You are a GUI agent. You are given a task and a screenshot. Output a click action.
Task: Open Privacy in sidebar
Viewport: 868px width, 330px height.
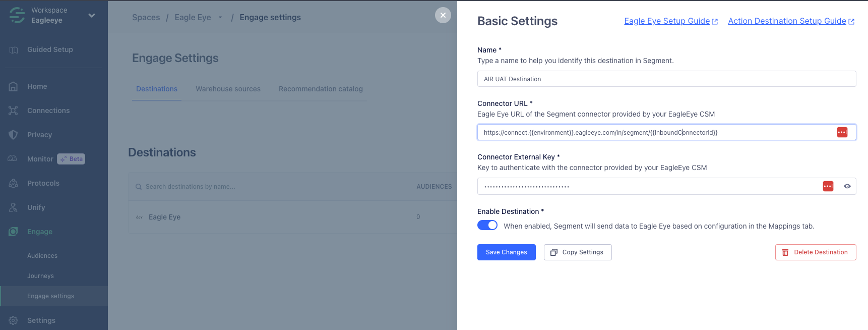coord(40,135)
